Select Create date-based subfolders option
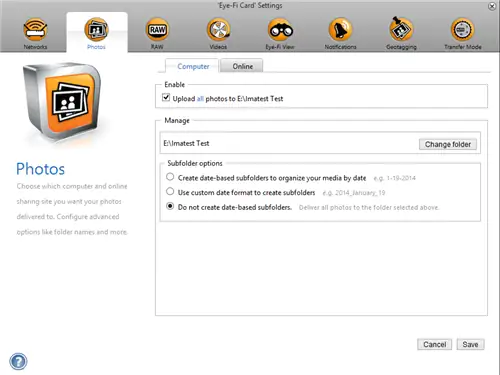Screen dimensions: 500x375 click(170, 177)
